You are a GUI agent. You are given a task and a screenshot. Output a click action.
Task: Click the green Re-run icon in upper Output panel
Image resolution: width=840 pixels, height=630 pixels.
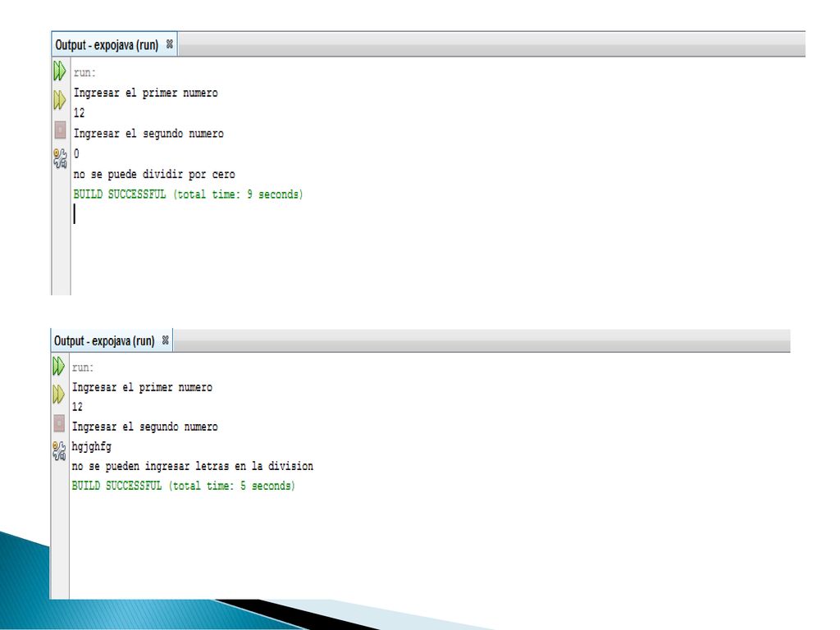pyautogui.click(x=59, y=71)
